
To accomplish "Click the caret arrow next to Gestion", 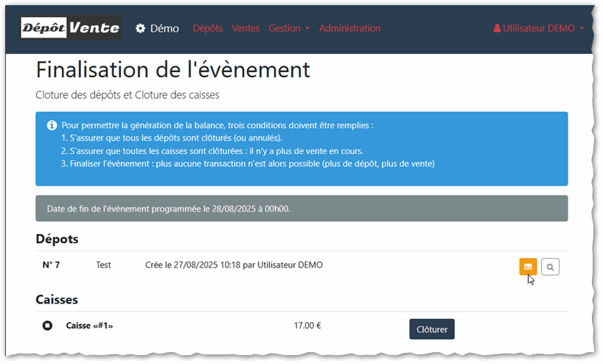I will pyautogui.click(x=307, y=29).
